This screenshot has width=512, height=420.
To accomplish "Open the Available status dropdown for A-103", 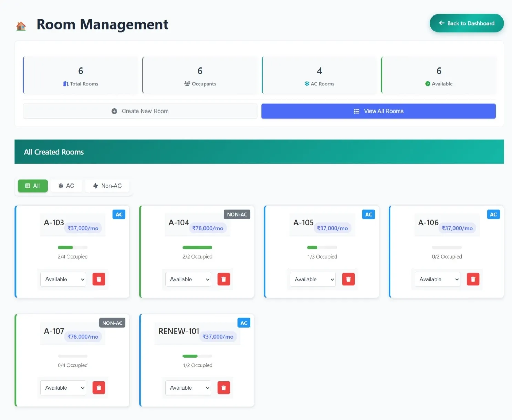I will (x=63, y=279).
